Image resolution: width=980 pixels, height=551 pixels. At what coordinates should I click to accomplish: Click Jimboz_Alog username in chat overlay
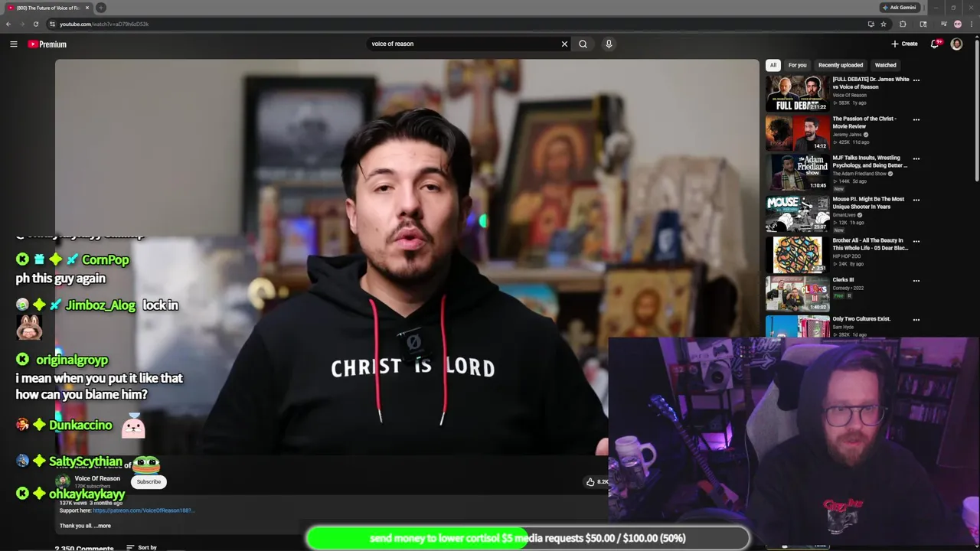[100, 305]
